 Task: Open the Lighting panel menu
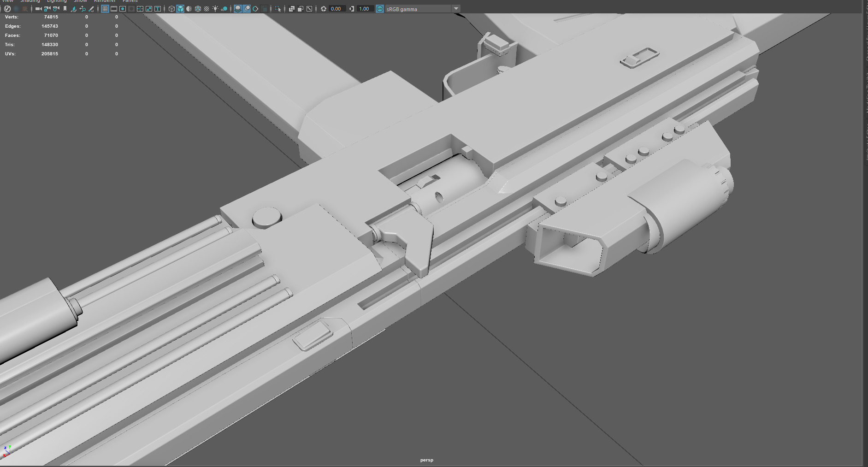[57, 1]
